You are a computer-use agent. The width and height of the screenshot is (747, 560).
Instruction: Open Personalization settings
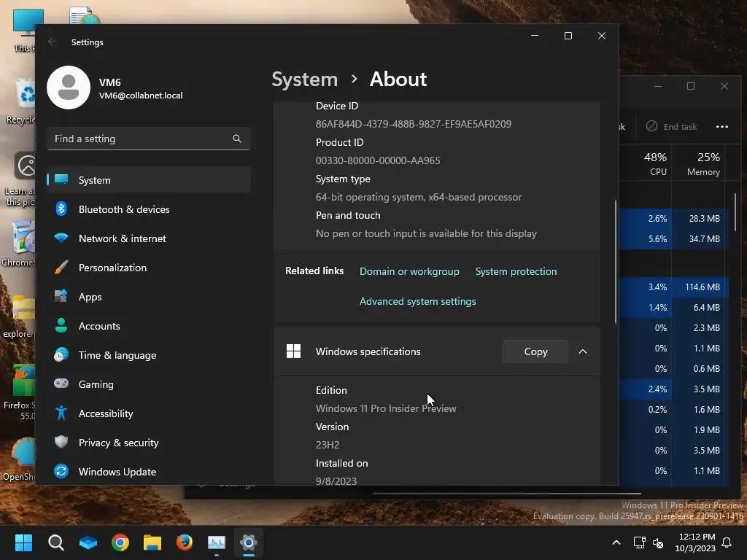[149, 268]
